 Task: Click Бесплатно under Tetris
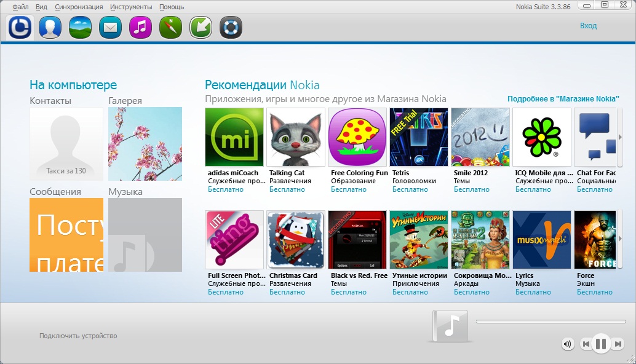pos(410,189)
